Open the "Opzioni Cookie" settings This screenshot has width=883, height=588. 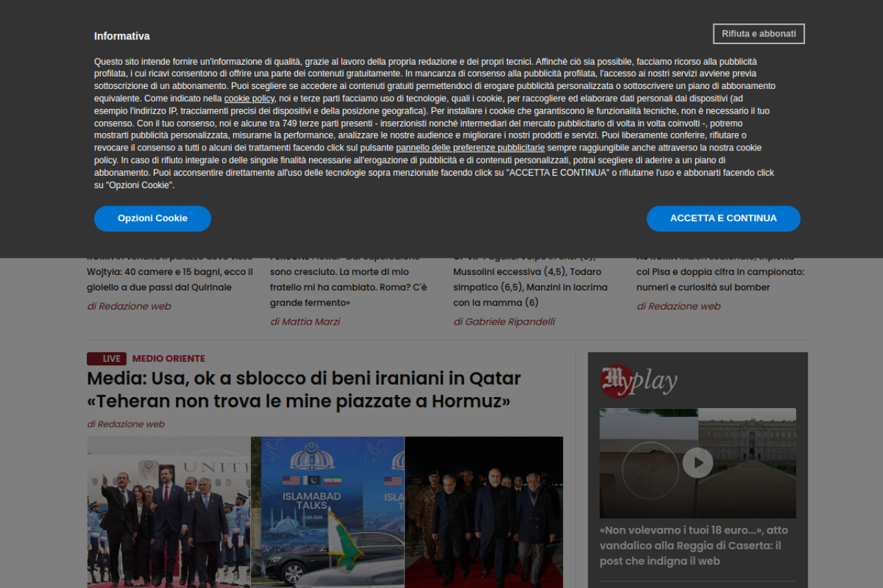(152, 219)
